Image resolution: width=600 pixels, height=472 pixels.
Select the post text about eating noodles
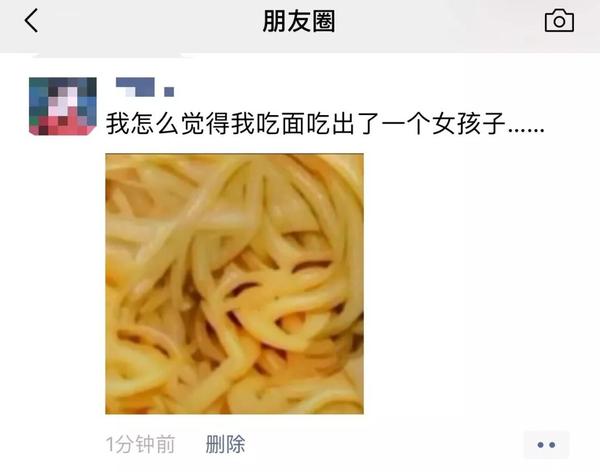325,124
